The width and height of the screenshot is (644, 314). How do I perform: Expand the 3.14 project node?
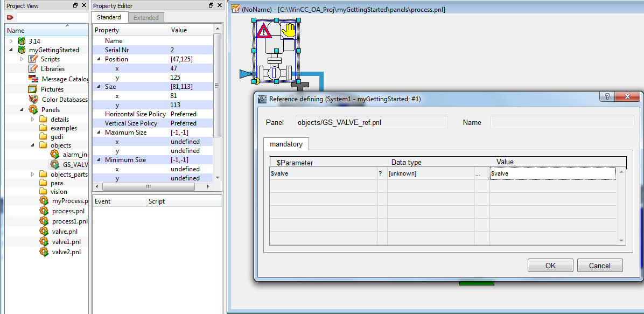point(11,41)
